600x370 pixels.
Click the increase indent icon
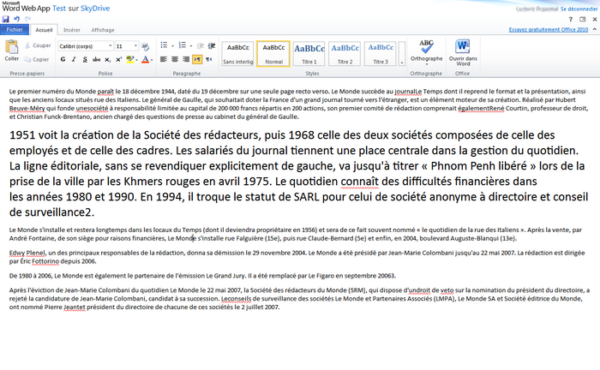[x=211, y=46]
